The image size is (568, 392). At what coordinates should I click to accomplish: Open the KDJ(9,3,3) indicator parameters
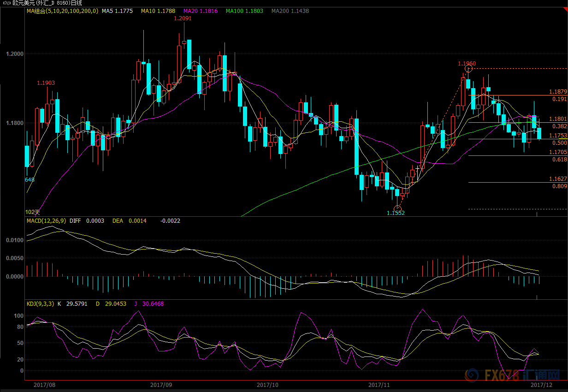(40, 304)
